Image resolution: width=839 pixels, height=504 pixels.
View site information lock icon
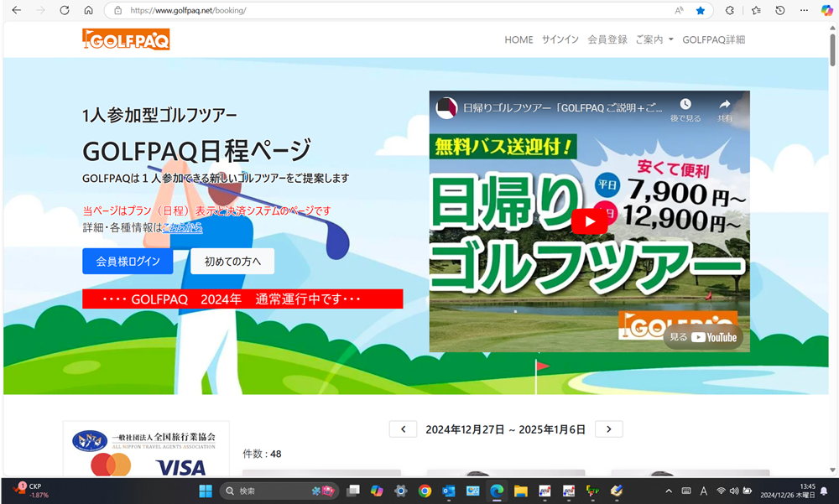click(118, 10)
